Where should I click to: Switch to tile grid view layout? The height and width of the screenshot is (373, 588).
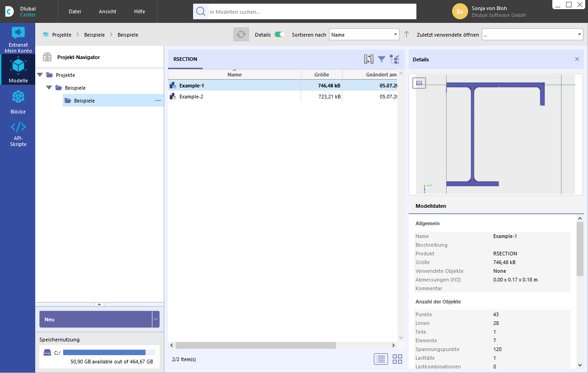click(397, 359)
